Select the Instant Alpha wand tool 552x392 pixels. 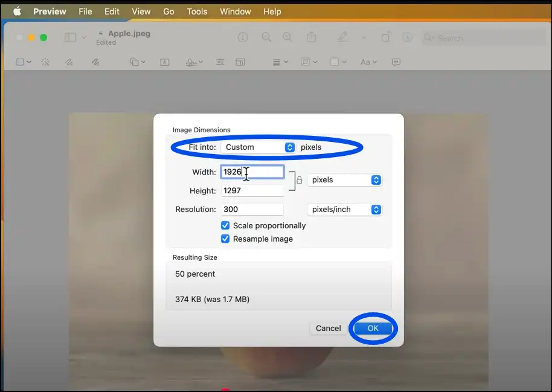pos(45,62)
